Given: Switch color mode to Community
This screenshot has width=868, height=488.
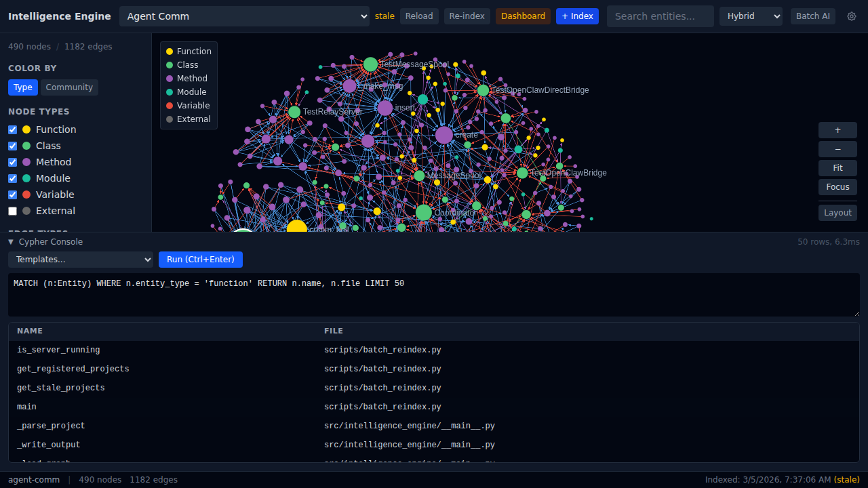Looking at the screenshot, I should pos(69,87).
